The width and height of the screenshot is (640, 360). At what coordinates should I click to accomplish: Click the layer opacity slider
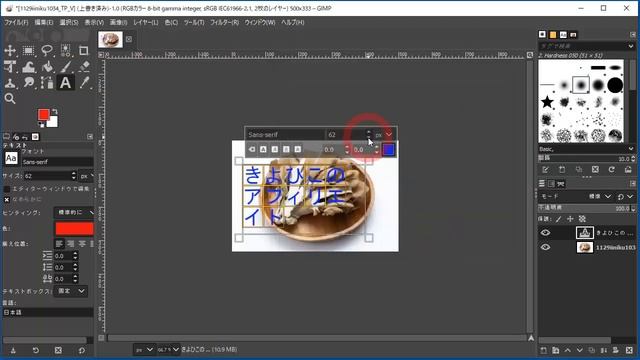(587, 208)
